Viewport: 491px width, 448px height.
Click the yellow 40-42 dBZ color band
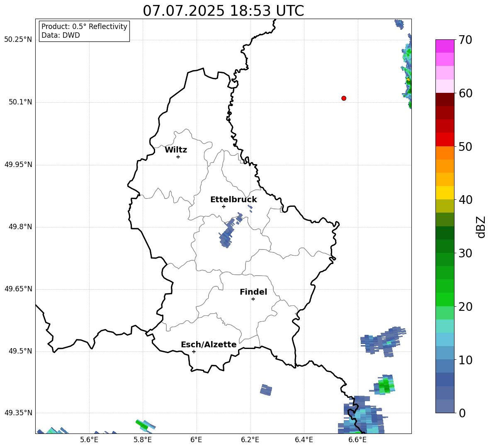(445, 193)
